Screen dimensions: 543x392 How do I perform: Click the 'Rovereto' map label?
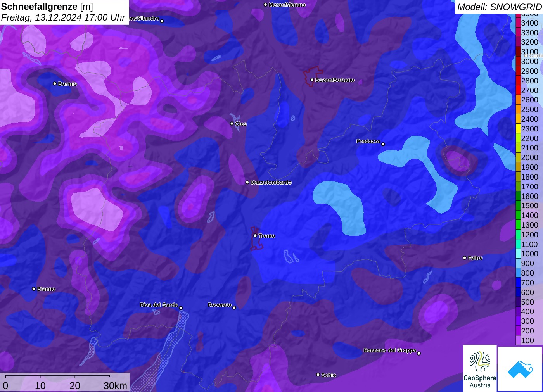pos(220,305)
